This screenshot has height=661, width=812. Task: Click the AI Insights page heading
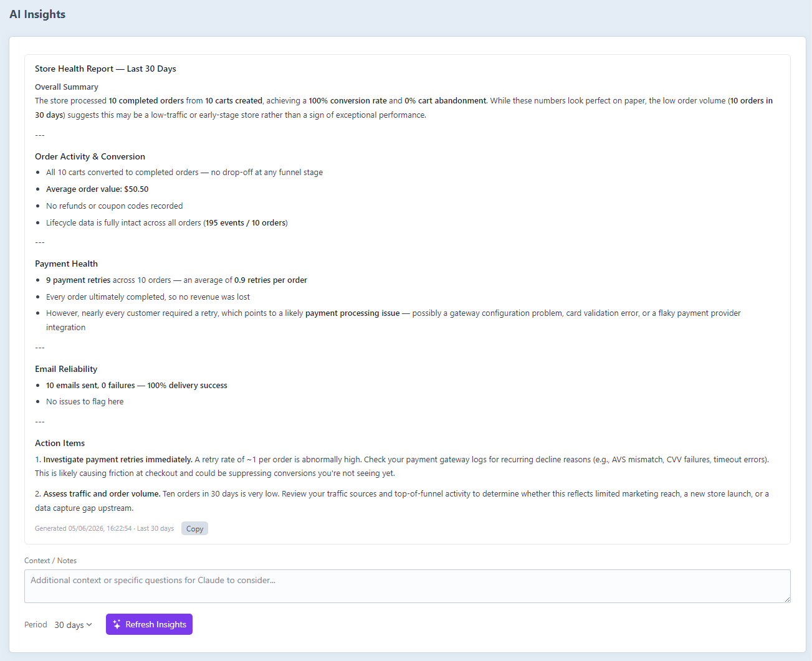[37, 14]
